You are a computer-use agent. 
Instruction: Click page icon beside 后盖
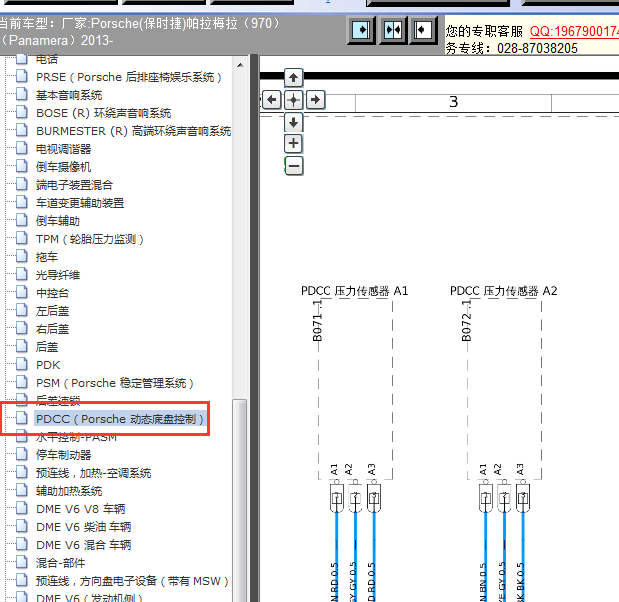22,346
